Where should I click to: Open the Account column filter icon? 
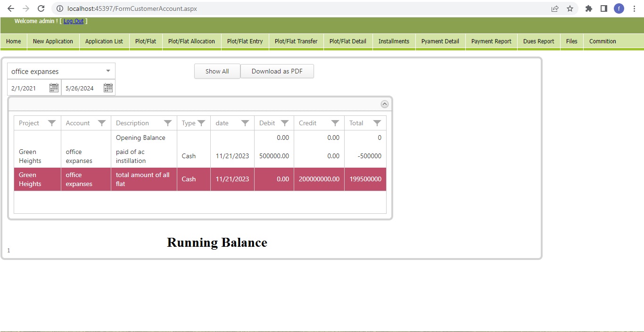101,123
